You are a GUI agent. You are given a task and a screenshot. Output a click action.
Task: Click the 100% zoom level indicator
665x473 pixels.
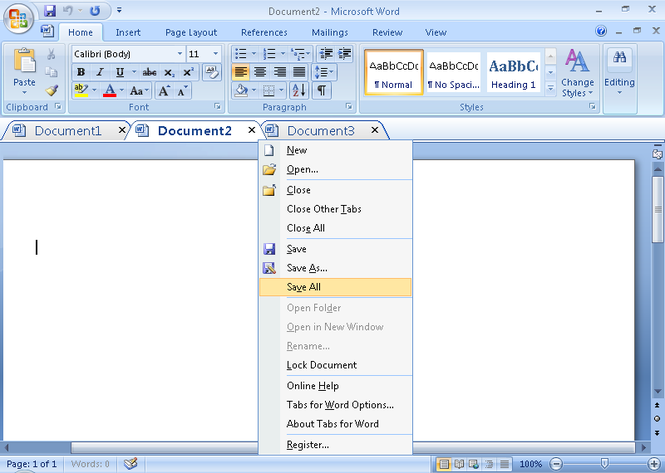coord(531,464)
